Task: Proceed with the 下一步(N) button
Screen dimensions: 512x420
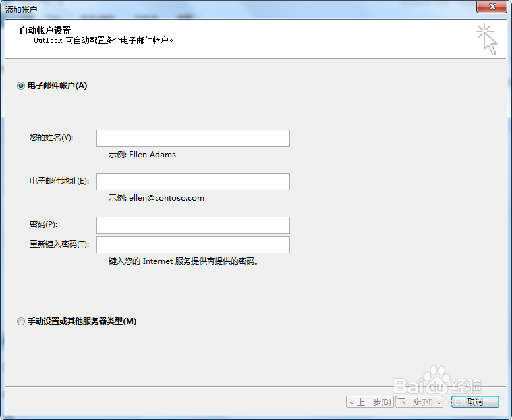Action: point(419,402)
